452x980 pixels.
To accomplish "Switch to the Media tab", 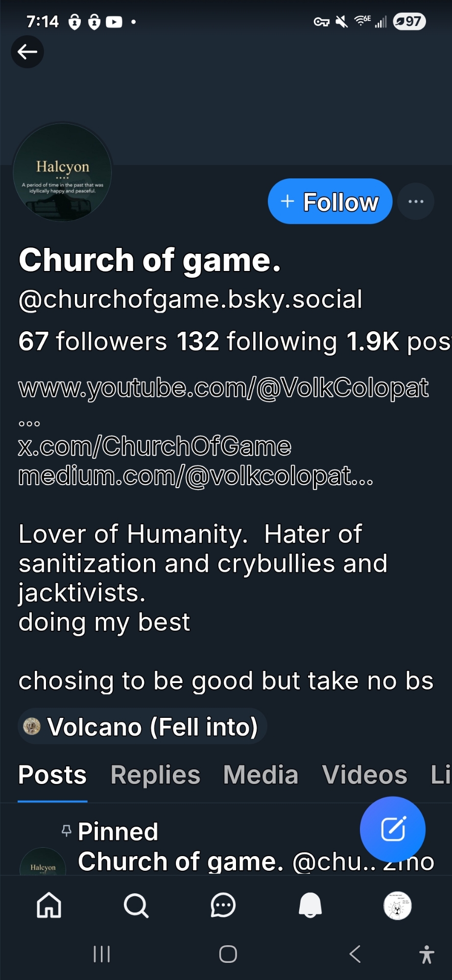I will coord(261,775).
